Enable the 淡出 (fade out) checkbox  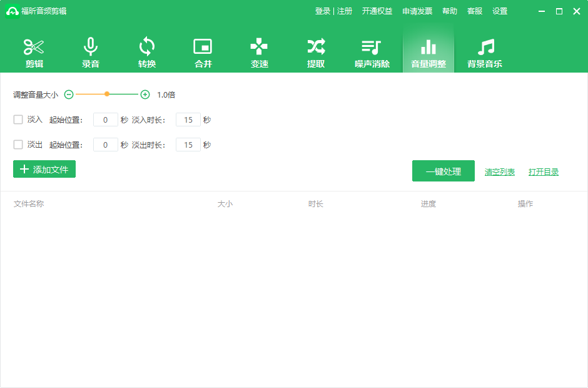[18, 145]
